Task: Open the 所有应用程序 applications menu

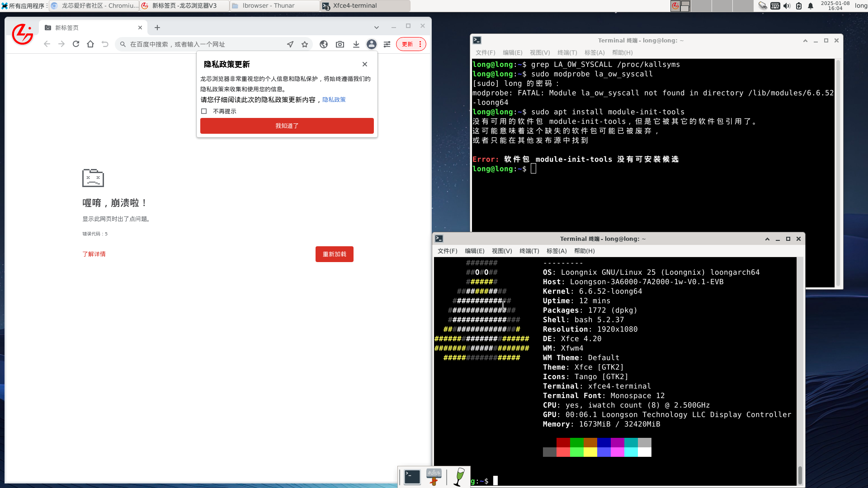Action: pyautogui.click(x=24, y=6)
